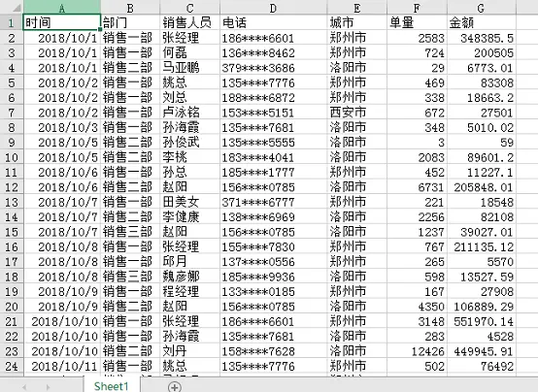
Task: Select amount cell 18663.2
Action: point(482,97)
